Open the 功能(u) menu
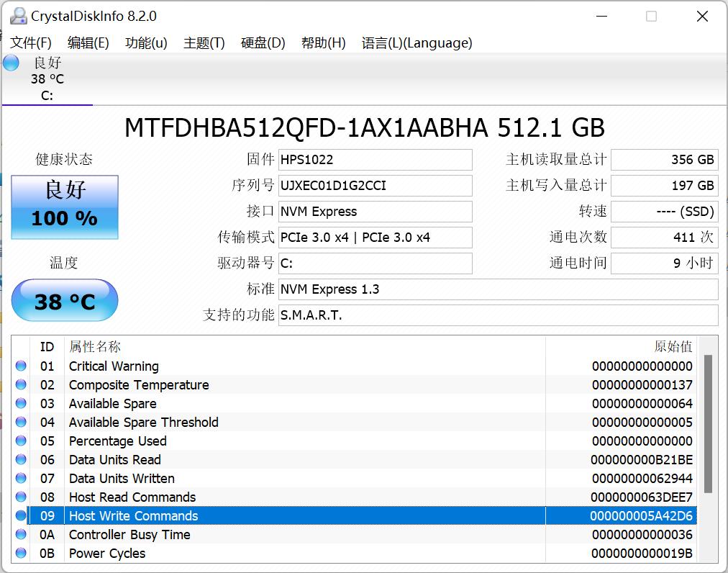Image resolution: width=728 pixels, height=573 pixels. (x=146, y=43)
